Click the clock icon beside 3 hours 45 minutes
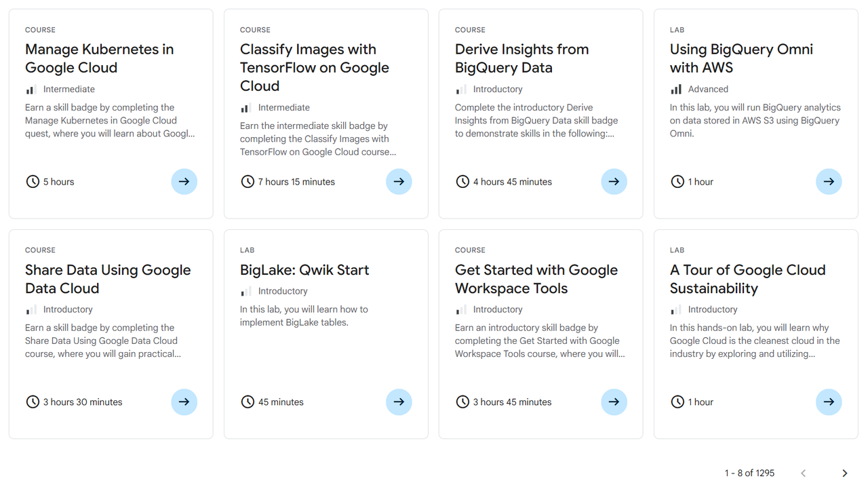This screenshot has height=483, width=868. (x=462, y=402)
